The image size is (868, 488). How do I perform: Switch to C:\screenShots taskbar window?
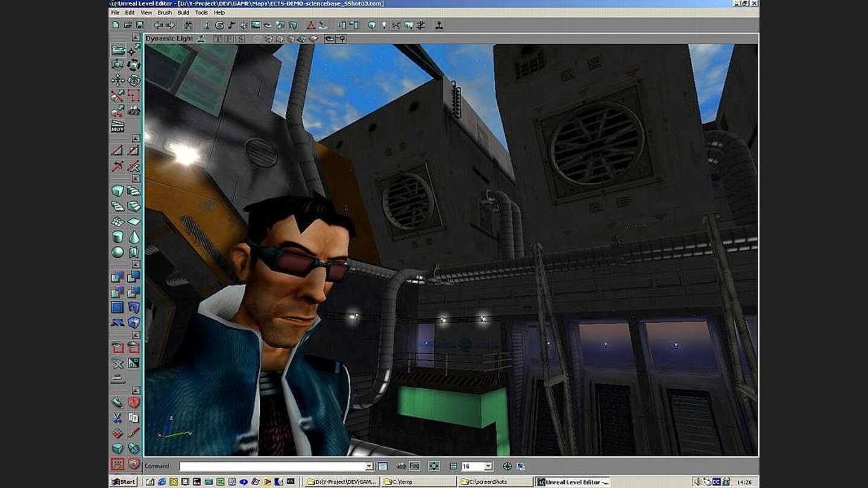[x=496, y=482]
